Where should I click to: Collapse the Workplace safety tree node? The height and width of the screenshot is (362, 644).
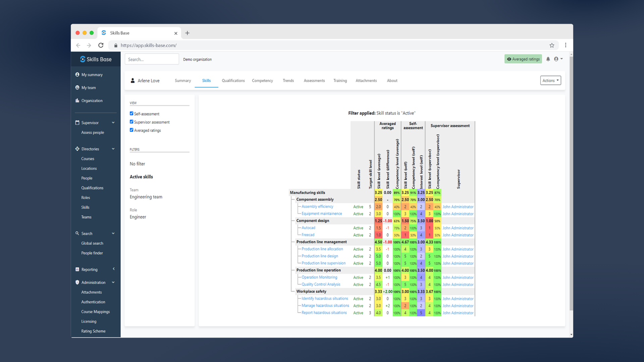pos(293,291)
